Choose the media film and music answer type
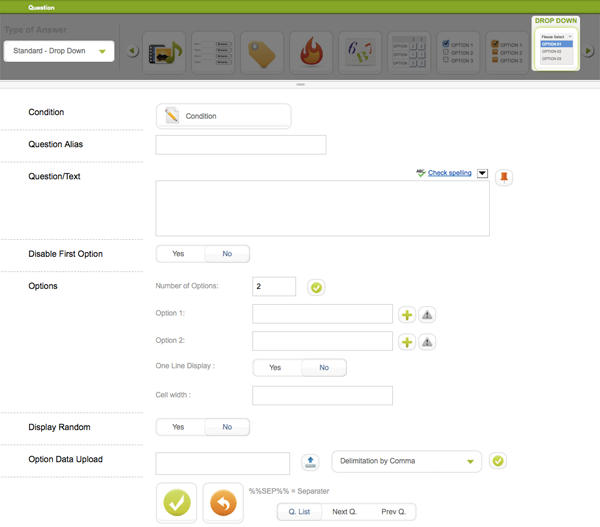The image size is (600, 527). [164, 51]
